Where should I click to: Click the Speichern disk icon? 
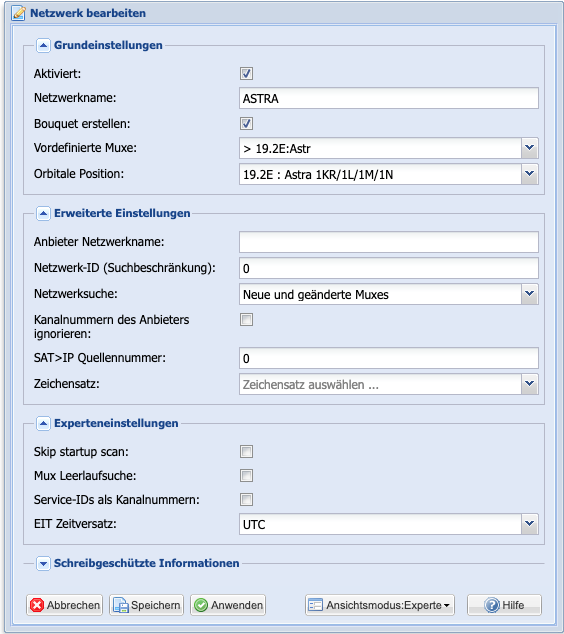point(120,605)
